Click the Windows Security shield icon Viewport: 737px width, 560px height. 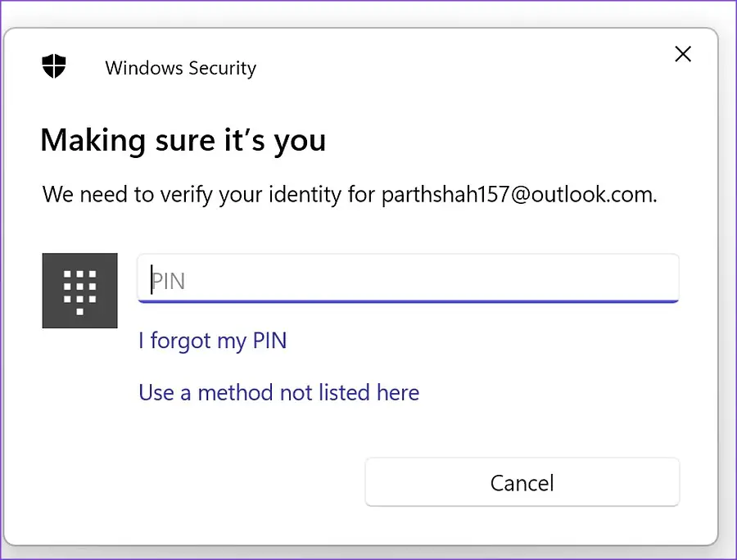pyautogui.click(x=54, y=66)
